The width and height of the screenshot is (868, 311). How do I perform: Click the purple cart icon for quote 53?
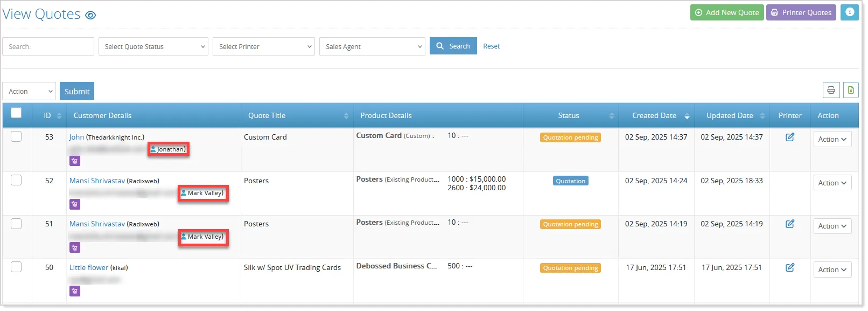[75, 161]
